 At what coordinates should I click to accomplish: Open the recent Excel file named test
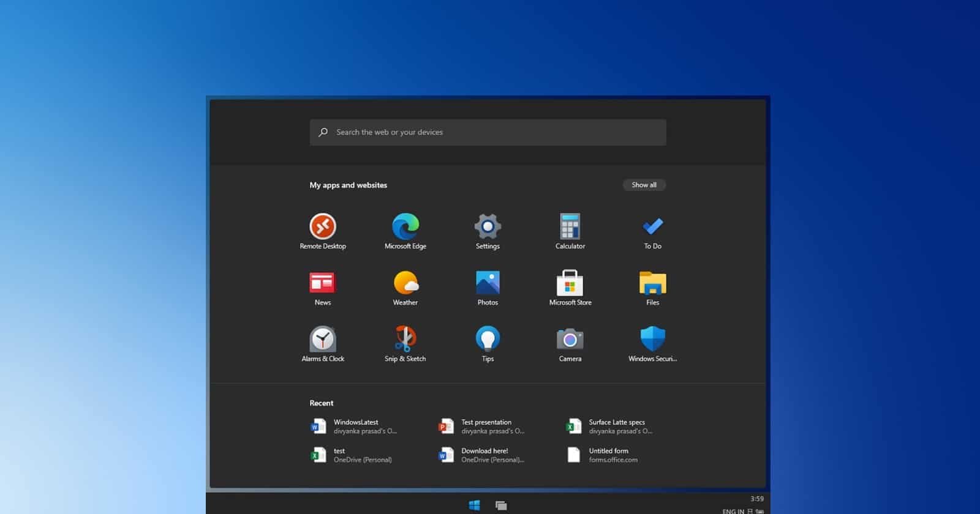(x=352, y=455)
